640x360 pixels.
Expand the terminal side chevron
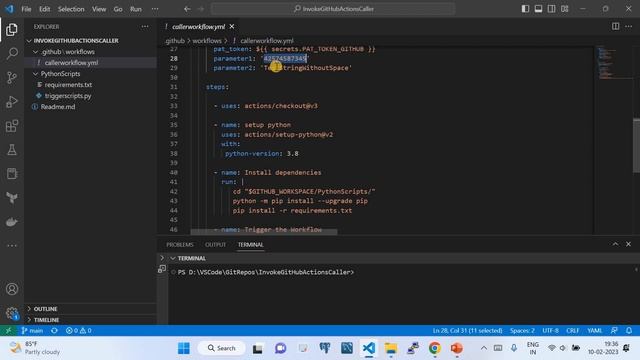(x=162, y=258)
